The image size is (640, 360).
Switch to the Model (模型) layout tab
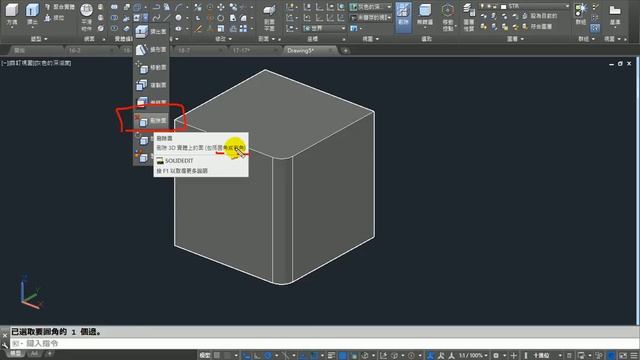(x=16, y=353)
